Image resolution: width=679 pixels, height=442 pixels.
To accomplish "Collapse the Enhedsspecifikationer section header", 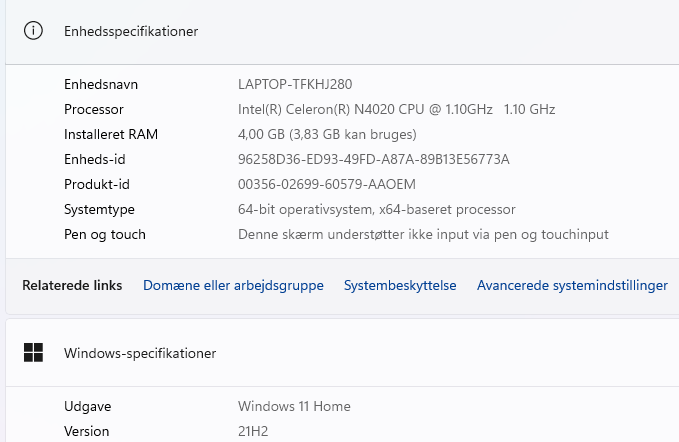I will click(x=342, y=32).
